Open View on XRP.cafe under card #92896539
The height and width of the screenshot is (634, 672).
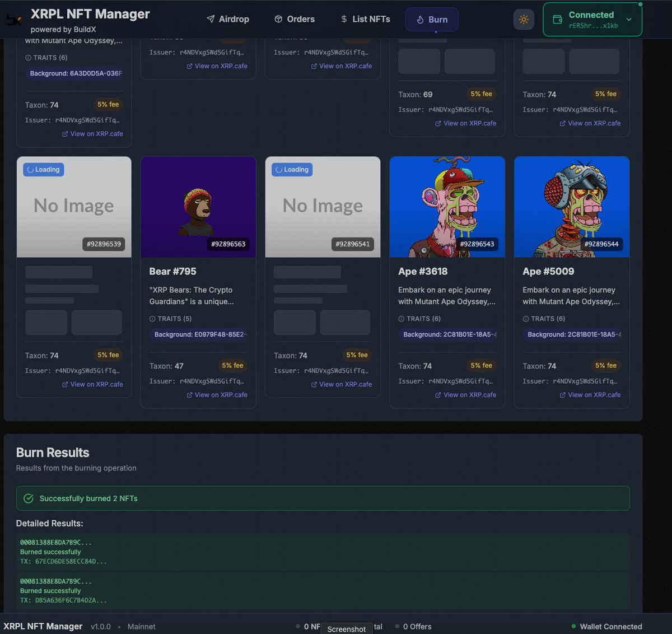click(x=92, y=384)
